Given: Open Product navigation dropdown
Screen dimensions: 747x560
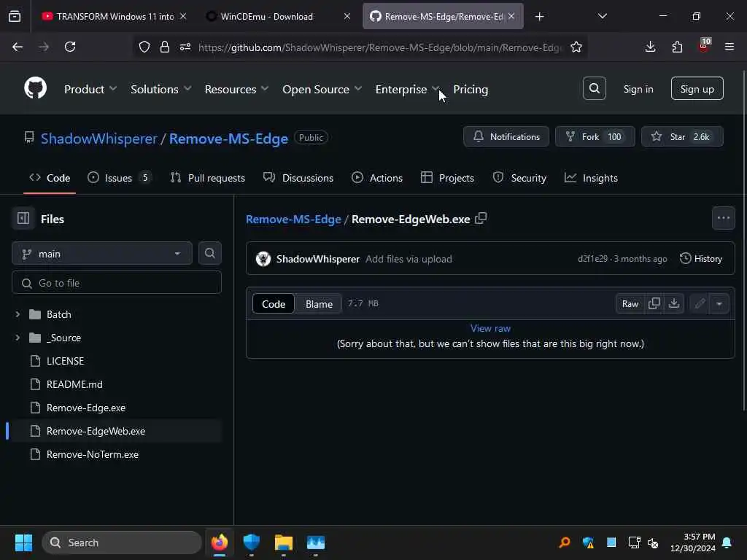Looking at the screenshot, I should pyautogui.click(x=90, y=89).
